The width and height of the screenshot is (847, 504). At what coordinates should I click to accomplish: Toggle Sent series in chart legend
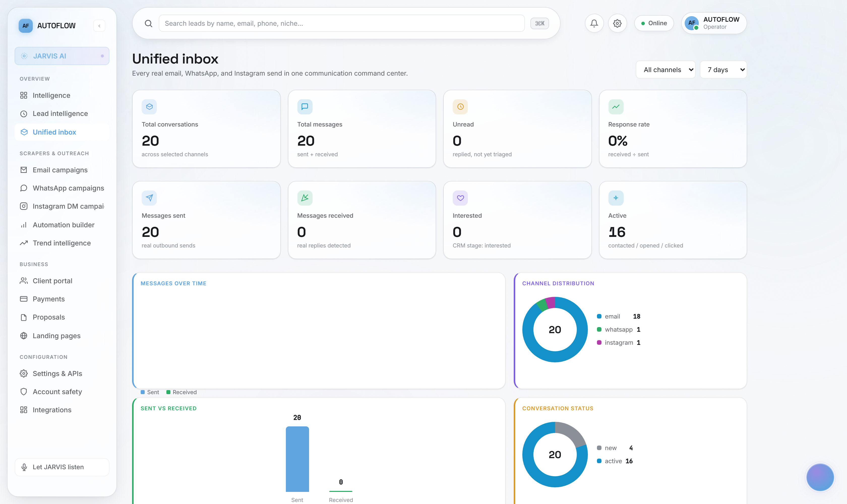pos(150,392)
